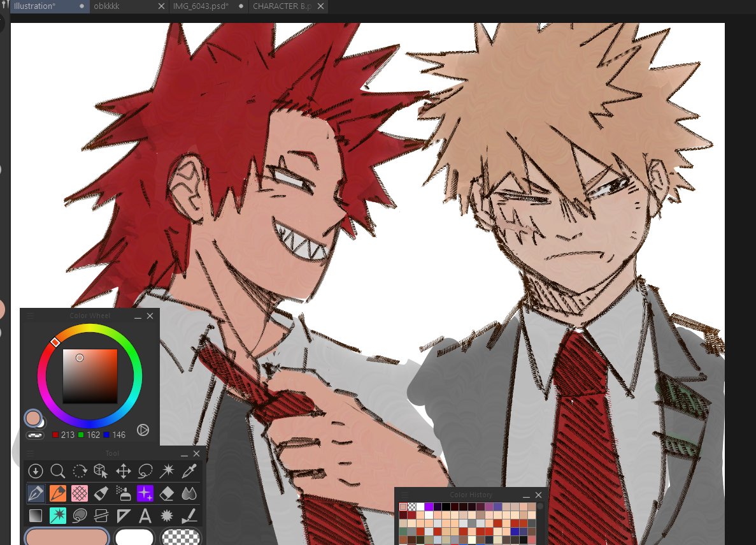Viewport: 756px width, 545px height.
Task: Select the purple sparkle Decoration tool
Action: point(145,493)
